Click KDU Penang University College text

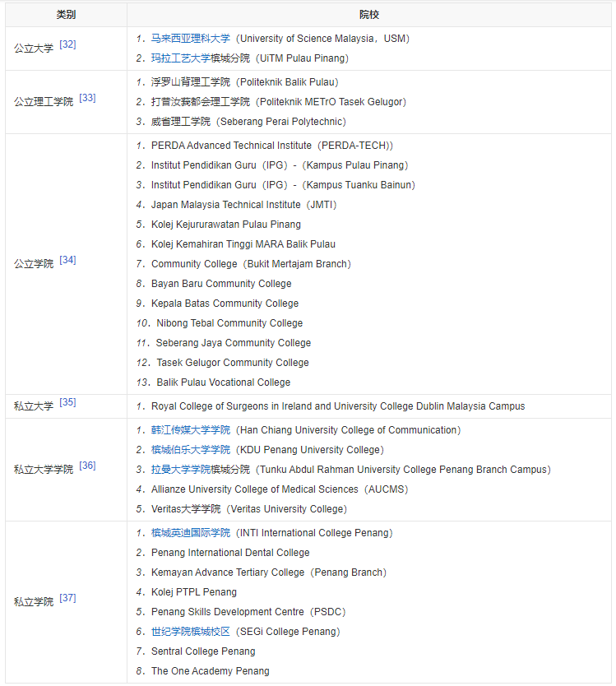point(310,450)
